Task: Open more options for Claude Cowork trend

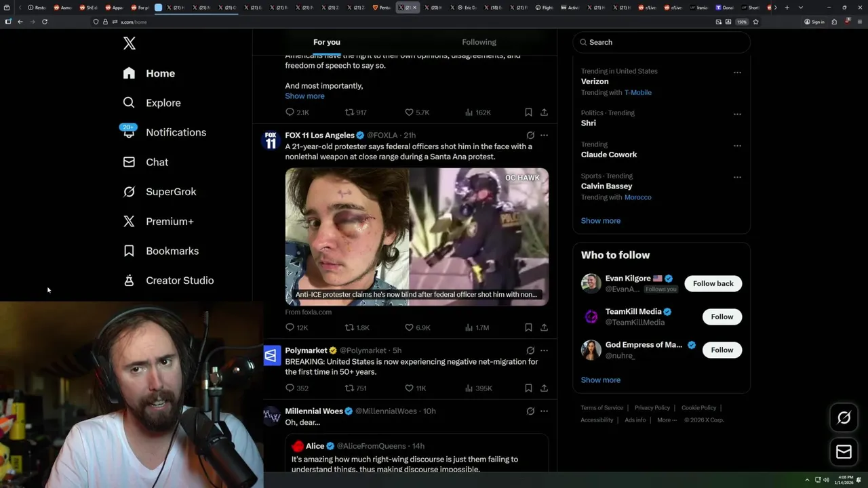Action: click(737, 146)
